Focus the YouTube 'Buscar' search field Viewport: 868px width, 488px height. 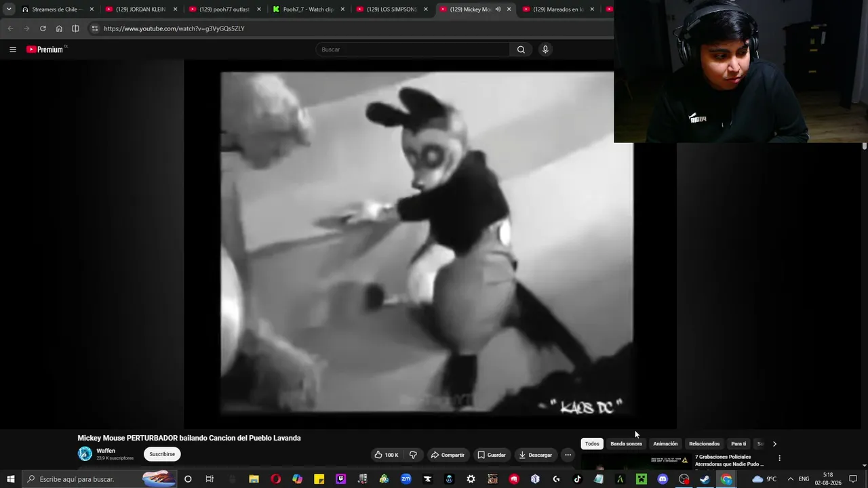click(412, 49)
